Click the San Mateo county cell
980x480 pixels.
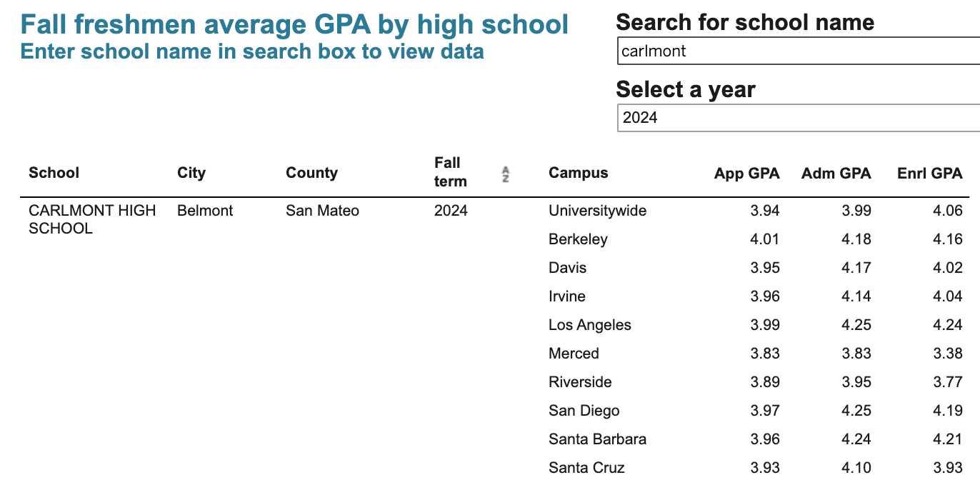click(x=322, y=211)
